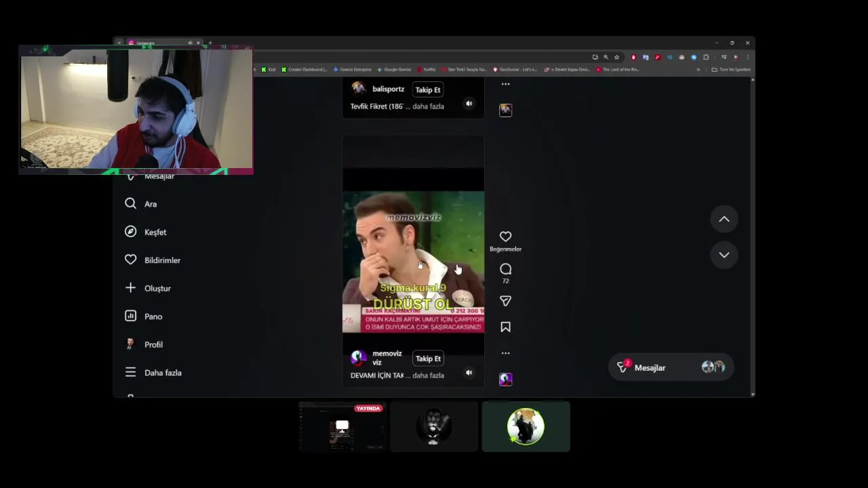
Task: Open Kick bookmark
Action: click(x=269, y=69)
